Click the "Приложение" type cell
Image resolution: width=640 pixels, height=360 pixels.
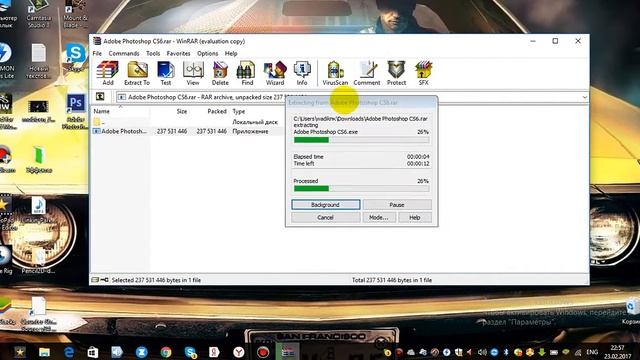[x=250, y=131]
